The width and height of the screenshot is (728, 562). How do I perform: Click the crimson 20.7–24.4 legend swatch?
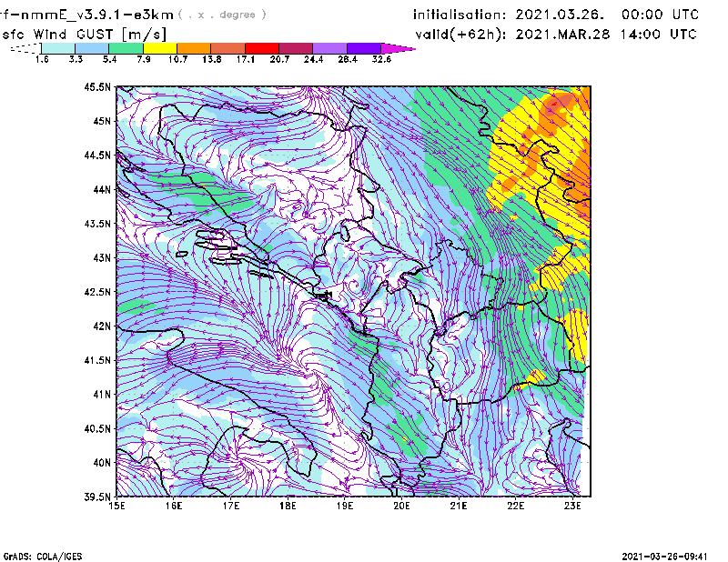pyautogui.click(x=296, y=48)
